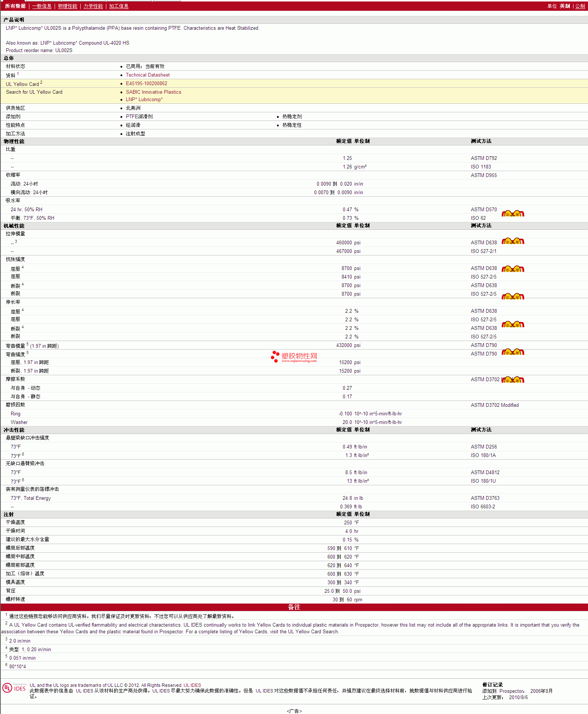Search Yellow Card for SABIC Innovative Plastics
The height and width of the screenshot is (714, 588).
click(154, 92)
